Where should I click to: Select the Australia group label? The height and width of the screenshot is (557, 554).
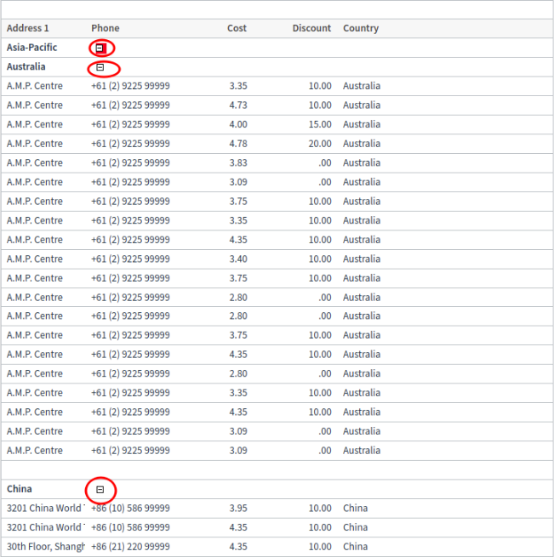[x=26, y=66]
